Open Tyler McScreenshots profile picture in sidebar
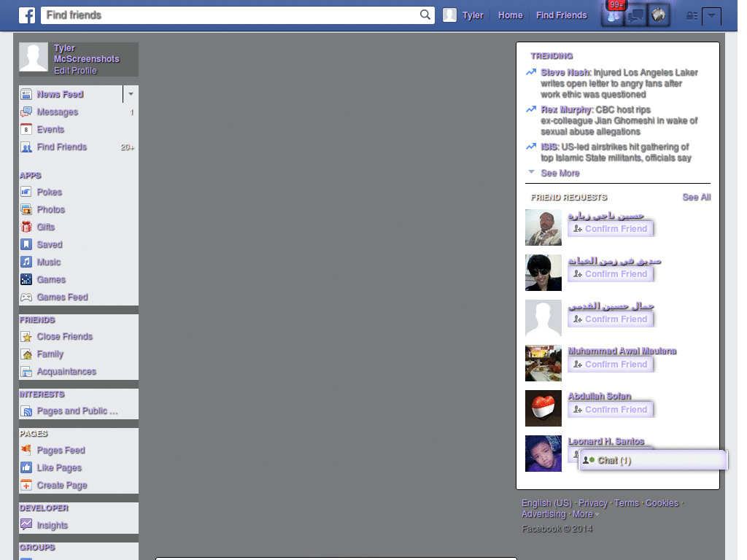The image size is (747, 560). [x=34, y=57]
